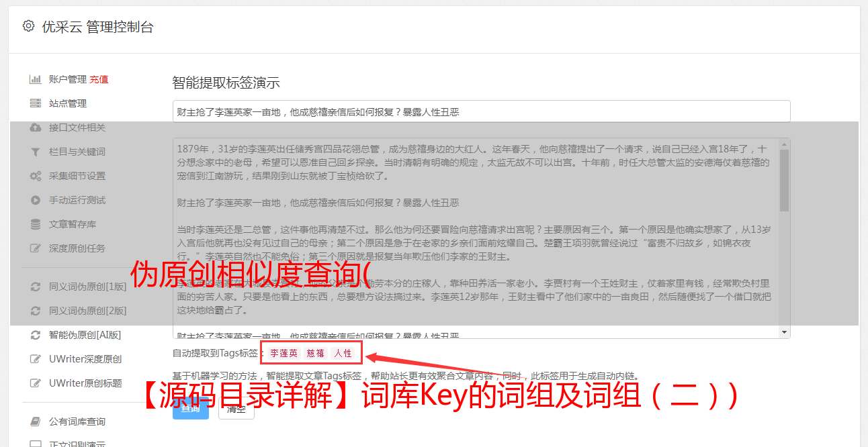Click the bar chart icon for 账户管理
This screenshot has width=868, height=447.
coord(35,79)
